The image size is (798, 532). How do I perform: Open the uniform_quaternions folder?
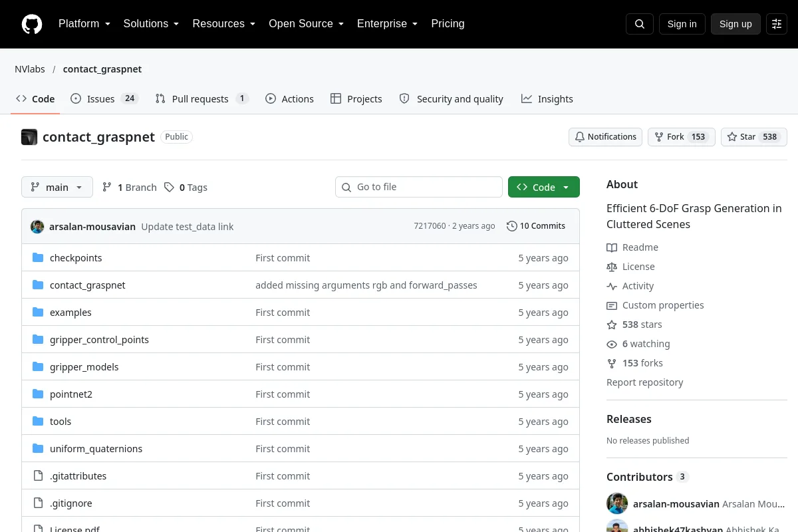pyautogui.click(x=96, y=449)
